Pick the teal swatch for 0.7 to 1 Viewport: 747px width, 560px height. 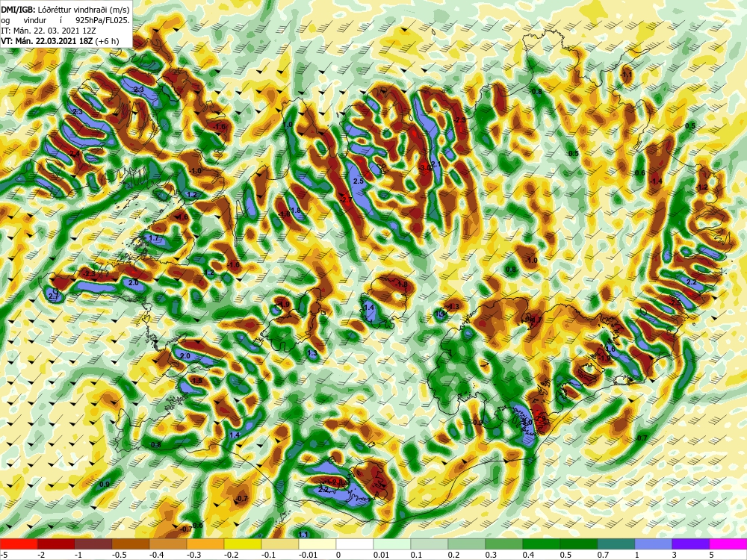click(x=616, y=544)
